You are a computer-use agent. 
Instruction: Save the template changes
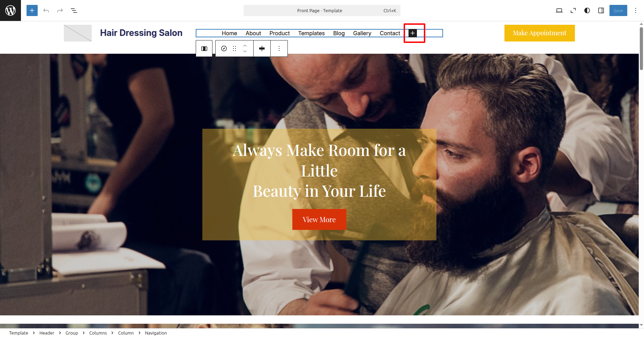click(x=618, y=10)
